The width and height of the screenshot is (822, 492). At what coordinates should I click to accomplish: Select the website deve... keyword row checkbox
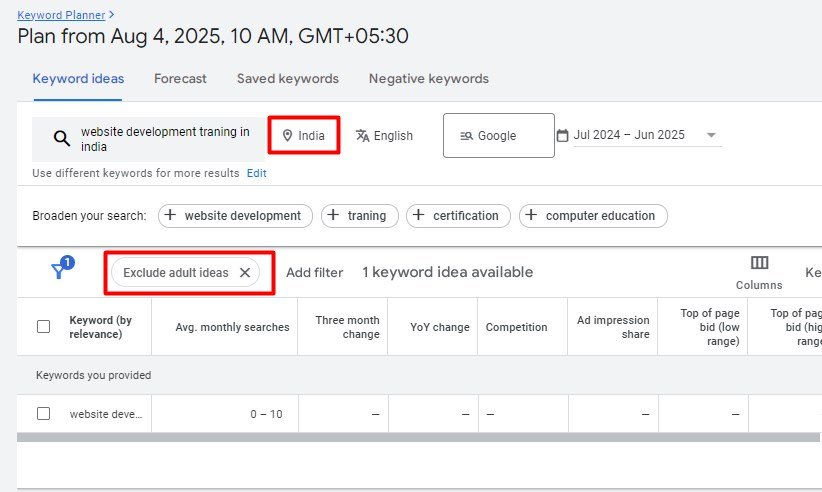point(44,413)
